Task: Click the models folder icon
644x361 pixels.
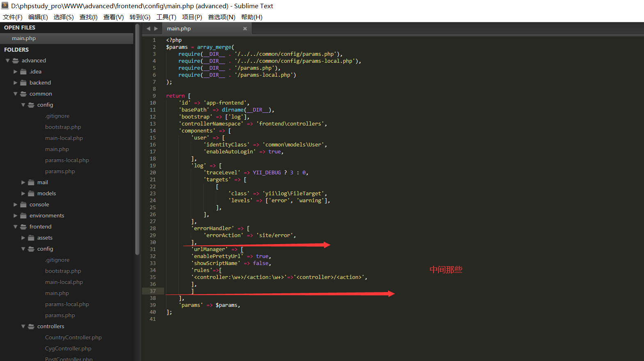Action: [x=31, y=193]
